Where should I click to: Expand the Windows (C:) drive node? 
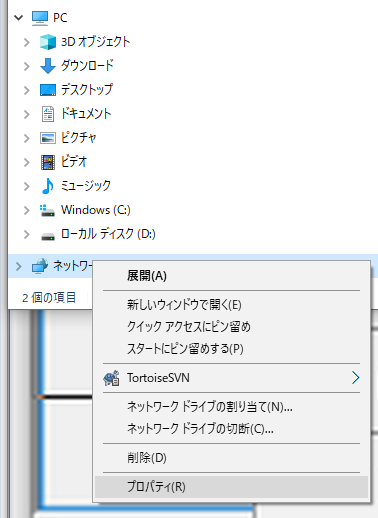[27, 210]
